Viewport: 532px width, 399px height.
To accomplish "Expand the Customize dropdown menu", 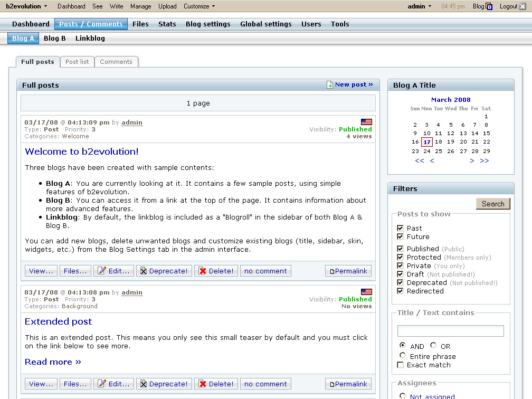I will 199,6.
